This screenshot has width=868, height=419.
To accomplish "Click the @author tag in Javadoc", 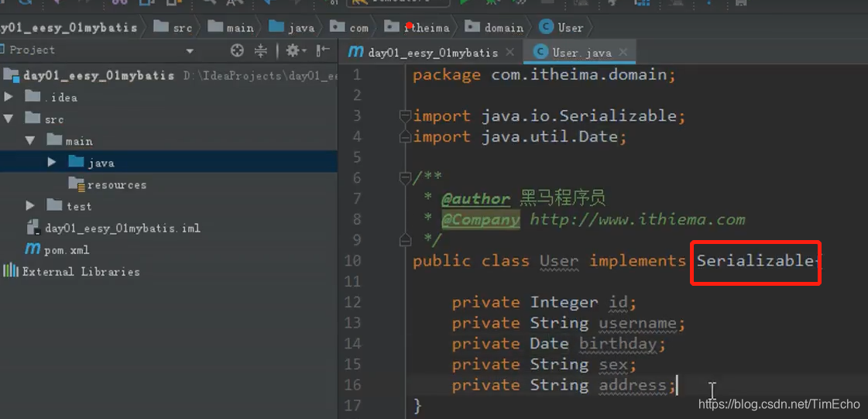I will 475,199.
